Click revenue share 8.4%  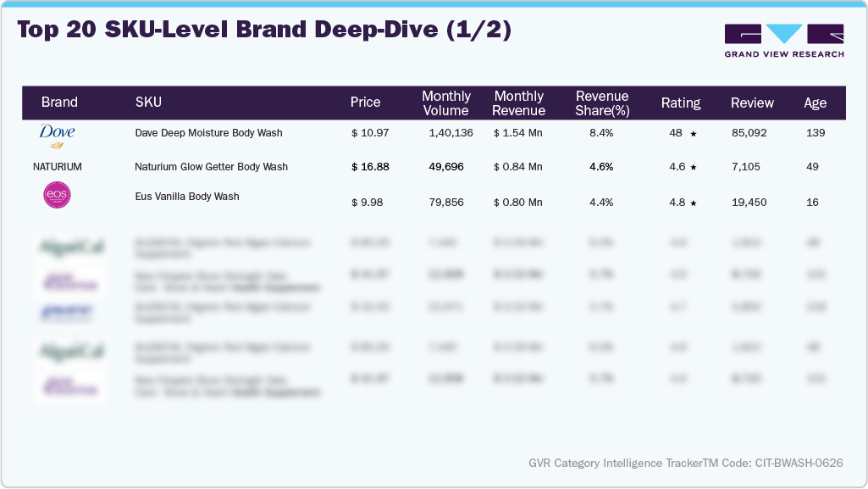tap(601, 133)
